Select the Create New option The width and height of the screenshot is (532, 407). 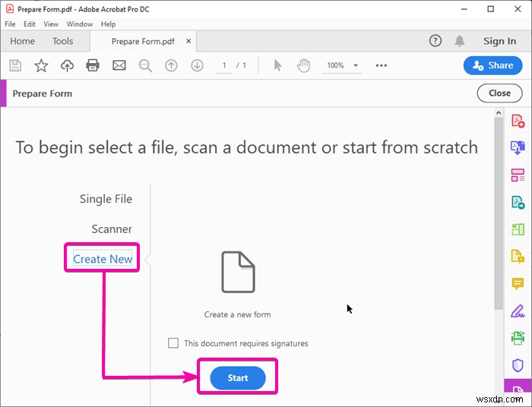click(x=103, y=259)
